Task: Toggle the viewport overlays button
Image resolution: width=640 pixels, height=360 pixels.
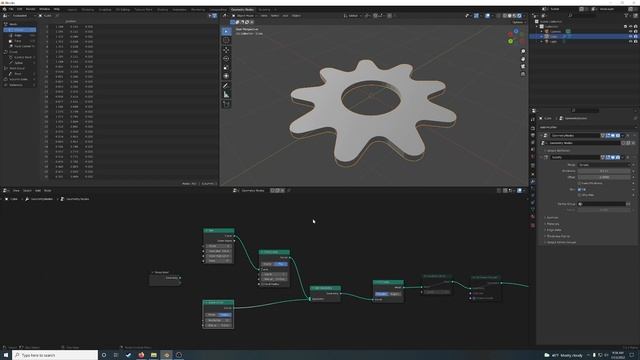Action: point(487,16)
